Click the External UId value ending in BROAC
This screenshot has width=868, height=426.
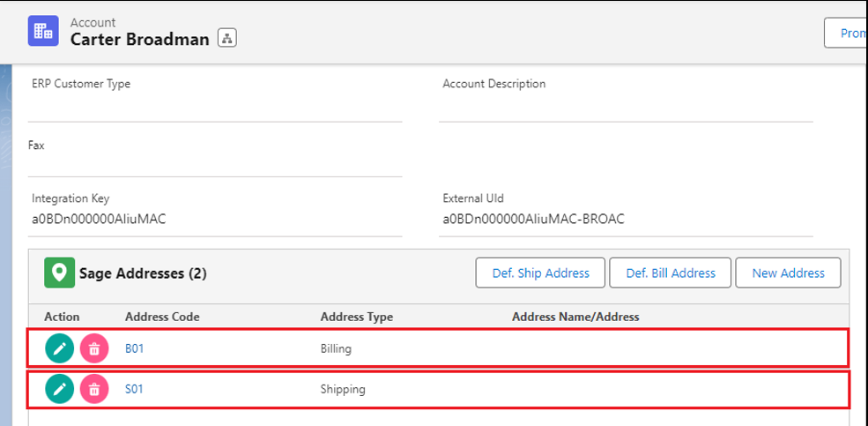[x=533, y=219]
